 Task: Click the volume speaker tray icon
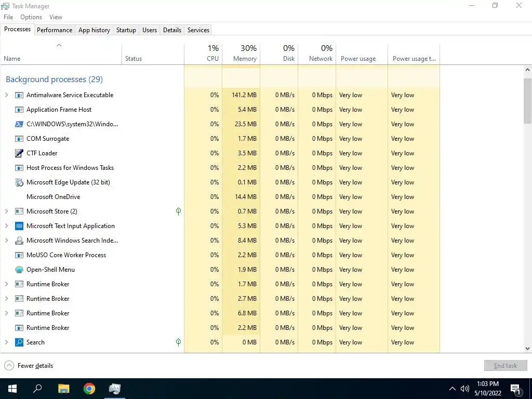coord(465,389)
